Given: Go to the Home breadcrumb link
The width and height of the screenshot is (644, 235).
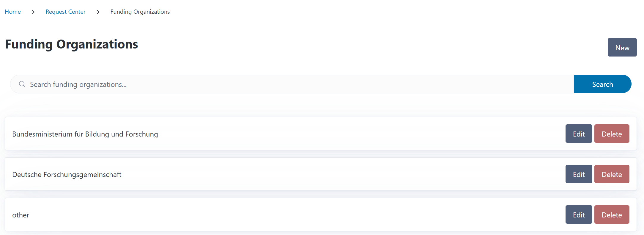Looking at the screenshot, I should pyautogui.click(x=13, y=12).
